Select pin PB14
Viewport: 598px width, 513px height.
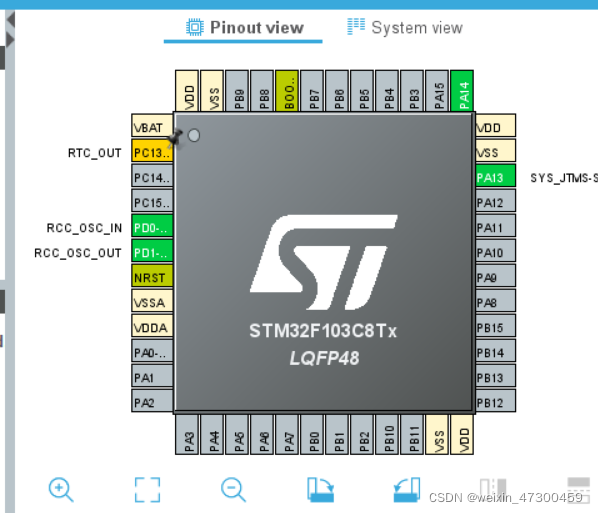[x=495, y=351]
